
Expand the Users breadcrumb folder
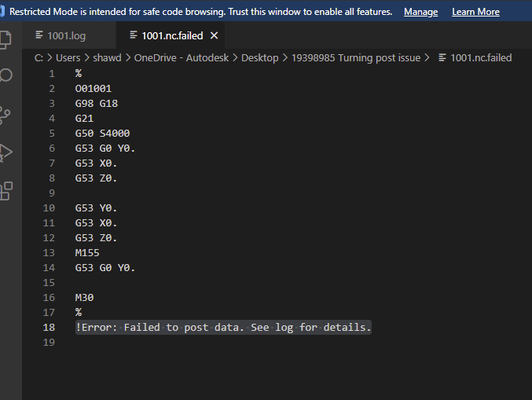(x=67, y=57)
